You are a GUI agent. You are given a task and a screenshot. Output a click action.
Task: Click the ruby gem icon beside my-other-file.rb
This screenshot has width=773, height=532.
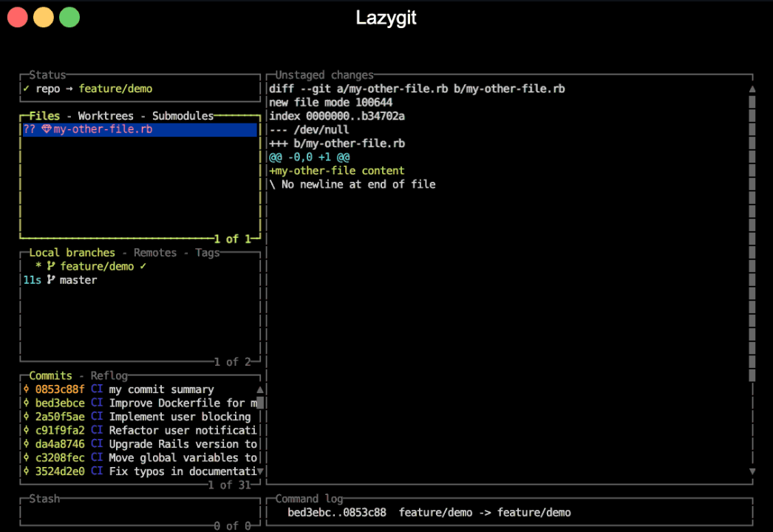click(47, 129)
